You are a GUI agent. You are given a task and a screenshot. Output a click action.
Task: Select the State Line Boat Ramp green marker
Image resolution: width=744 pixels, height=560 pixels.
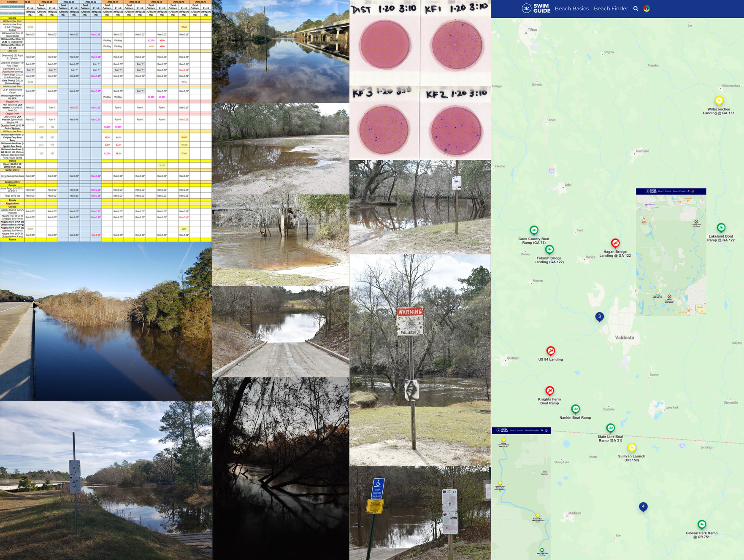point(610,428)
